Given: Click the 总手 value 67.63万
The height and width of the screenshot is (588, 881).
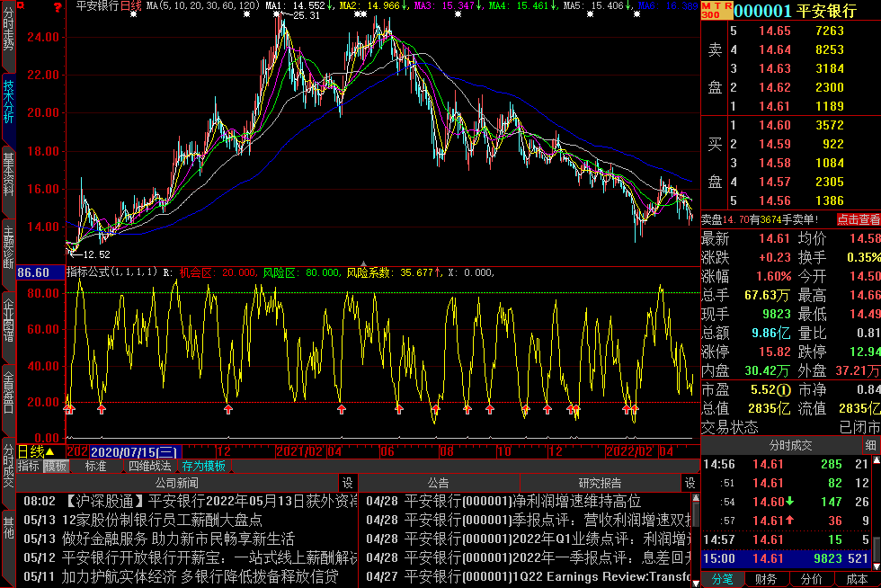Looking at the screenshot, I should tap(767, 295).
